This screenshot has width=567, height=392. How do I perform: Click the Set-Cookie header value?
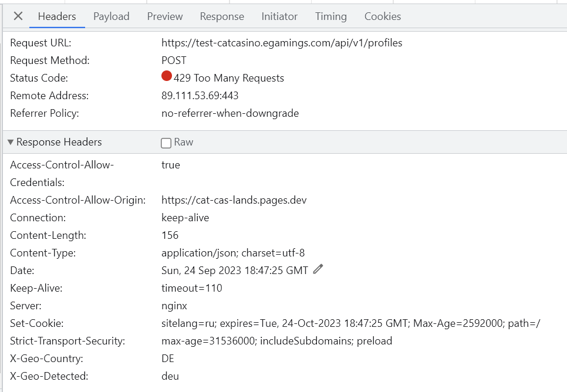350,323
